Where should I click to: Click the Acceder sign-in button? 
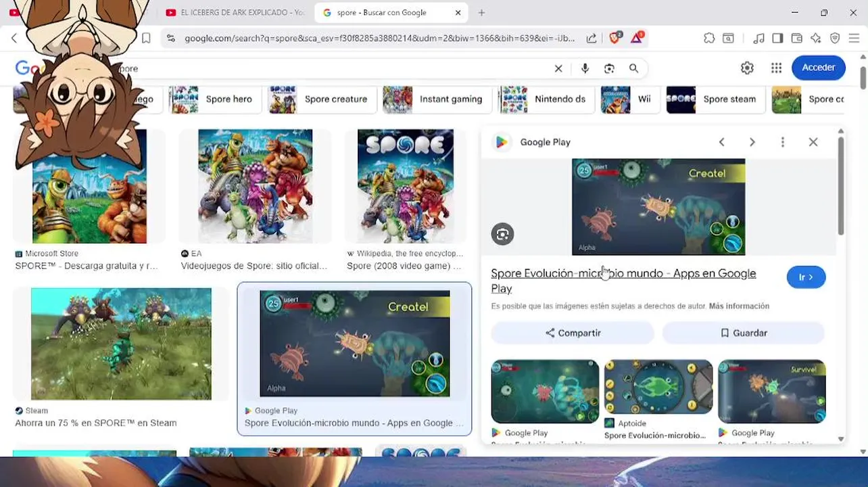(818, 68)
